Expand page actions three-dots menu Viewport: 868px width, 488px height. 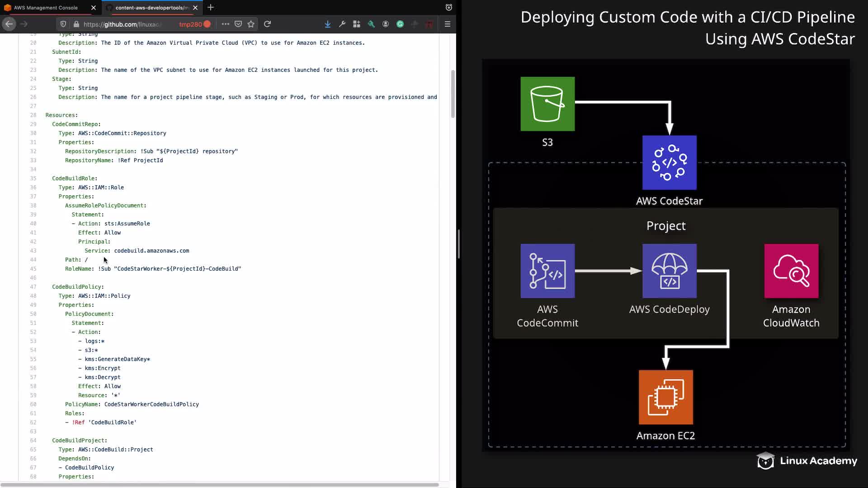click(225, 24)
